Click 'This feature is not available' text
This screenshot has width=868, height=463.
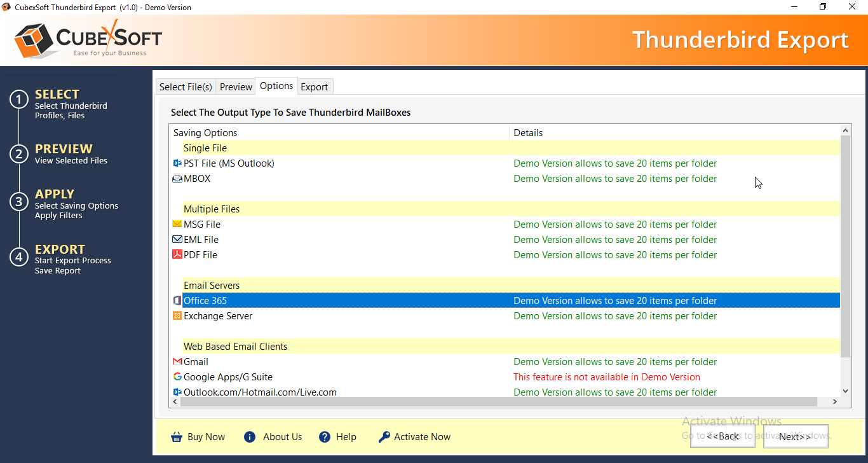pos(606,377)
